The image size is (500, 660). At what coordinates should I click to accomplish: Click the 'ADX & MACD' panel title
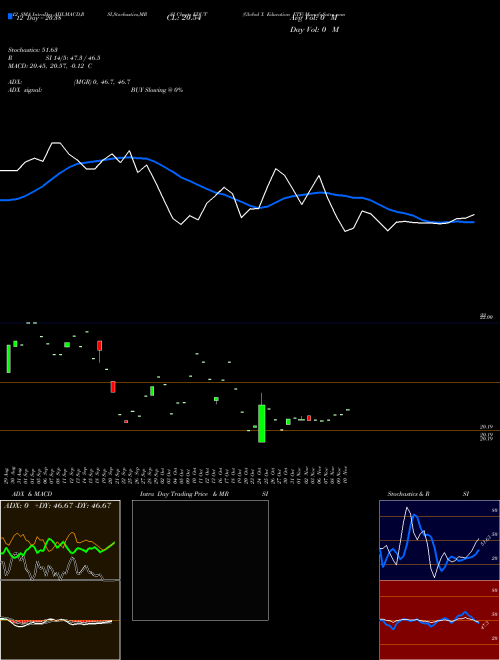click(32, 494)
